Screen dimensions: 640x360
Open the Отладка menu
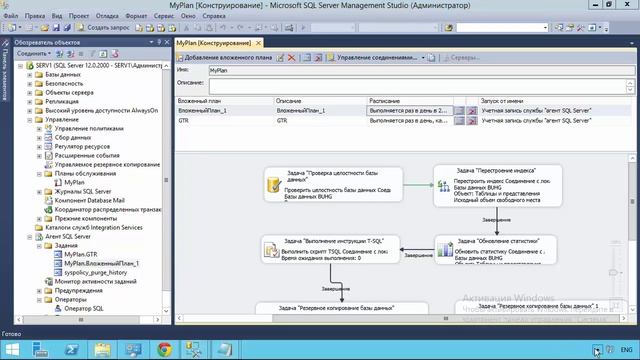tap(107, 16)
